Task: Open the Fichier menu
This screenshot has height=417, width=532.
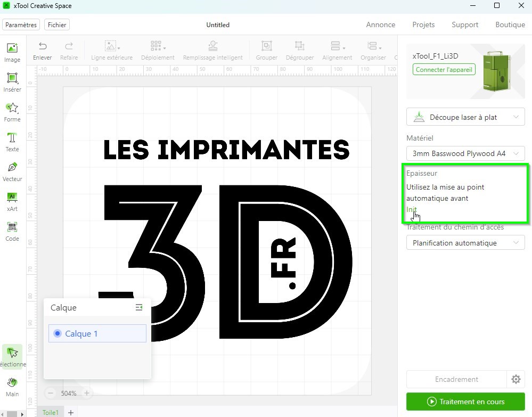Action: coord(57,25)
